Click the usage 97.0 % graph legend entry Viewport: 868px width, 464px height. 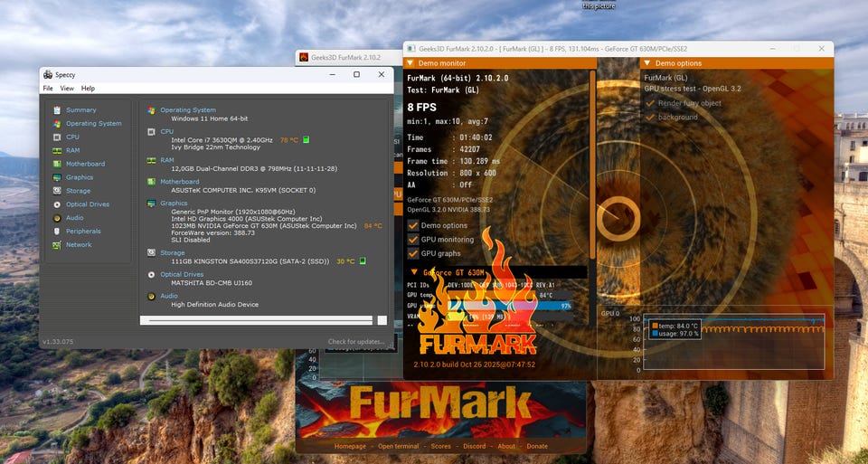(675, 334)
